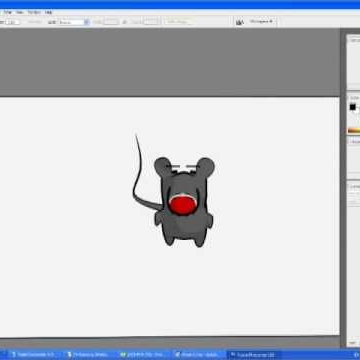Image resolution: width=360 pixels, height=360 pixels.
Task: Open the Style dropdown in options bar
Action: (74, 22)
